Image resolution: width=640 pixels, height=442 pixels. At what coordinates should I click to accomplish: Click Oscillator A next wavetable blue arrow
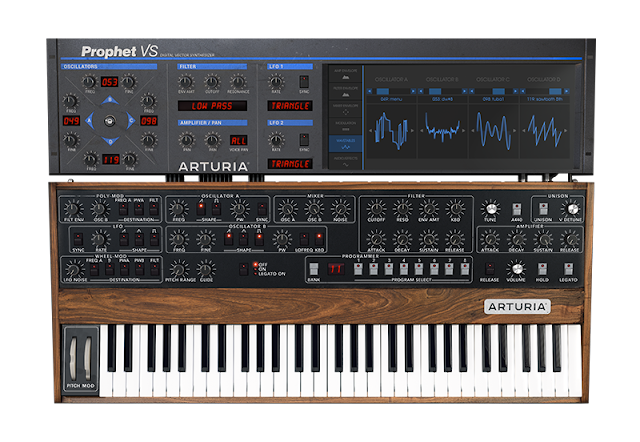(x=413, y=91)
